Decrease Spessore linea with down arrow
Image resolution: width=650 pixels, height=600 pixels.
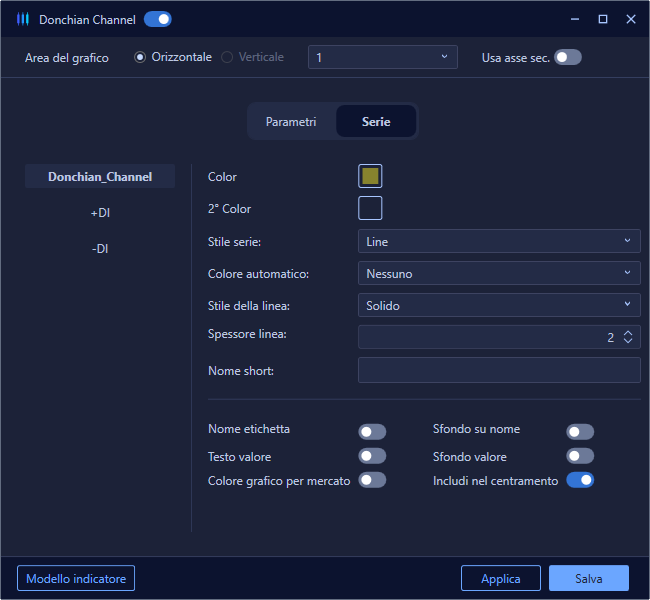628,340
